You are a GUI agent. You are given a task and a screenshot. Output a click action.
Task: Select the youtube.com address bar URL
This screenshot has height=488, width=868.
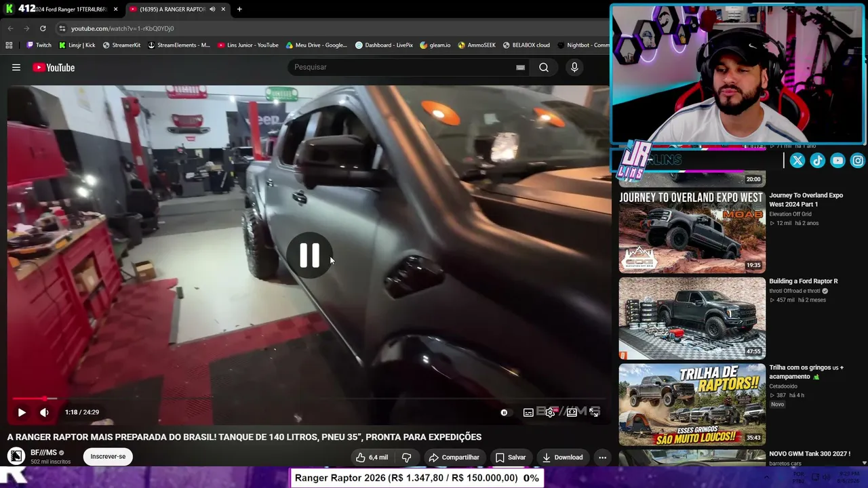(x=123, y=28)
